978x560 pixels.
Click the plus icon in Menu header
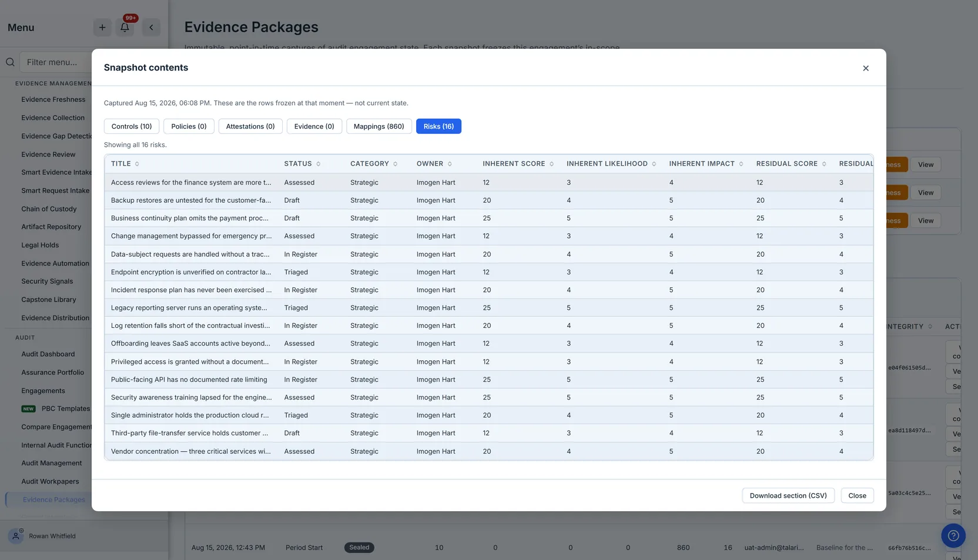point(102,27)
